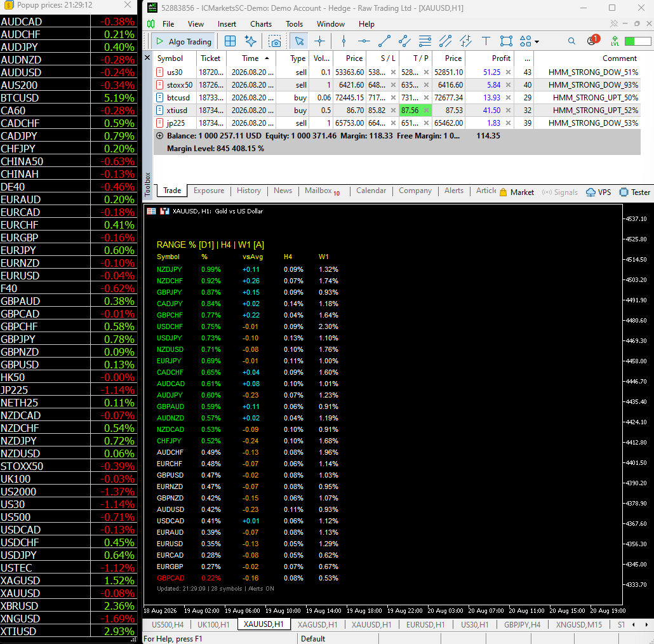
Task: Remove take profit on xtiusd row
Action: pyautogui.click(x=426, y=111)
